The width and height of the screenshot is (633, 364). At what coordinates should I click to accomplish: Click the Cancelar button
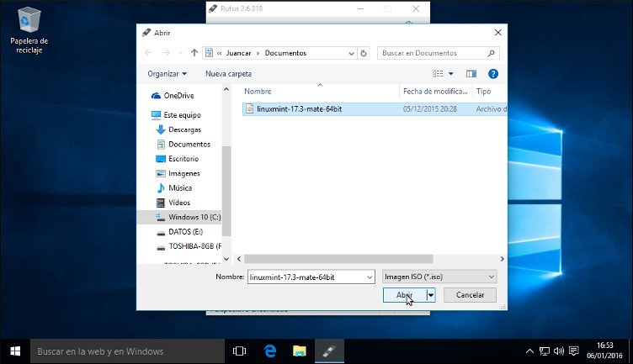(x=470, y=295)
